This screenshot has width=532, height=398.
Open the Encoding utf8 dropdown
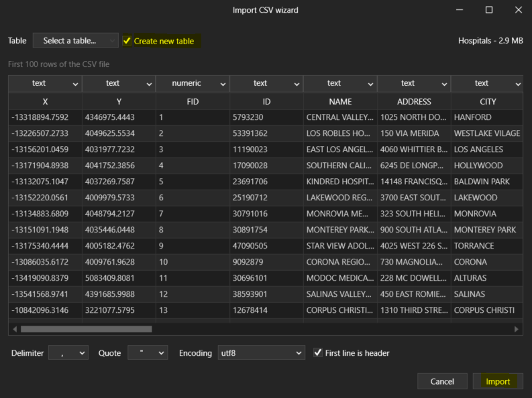point(262,352)
